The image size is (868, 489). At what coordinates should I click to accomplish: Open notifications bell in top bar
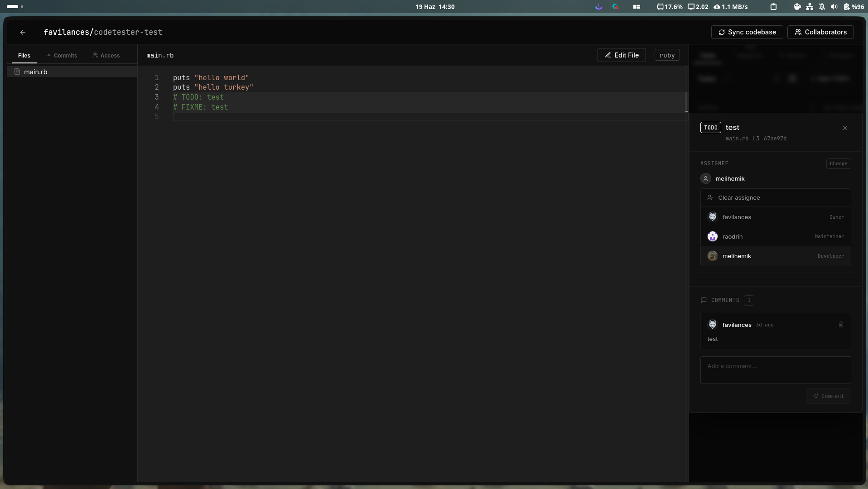[822, 7]
